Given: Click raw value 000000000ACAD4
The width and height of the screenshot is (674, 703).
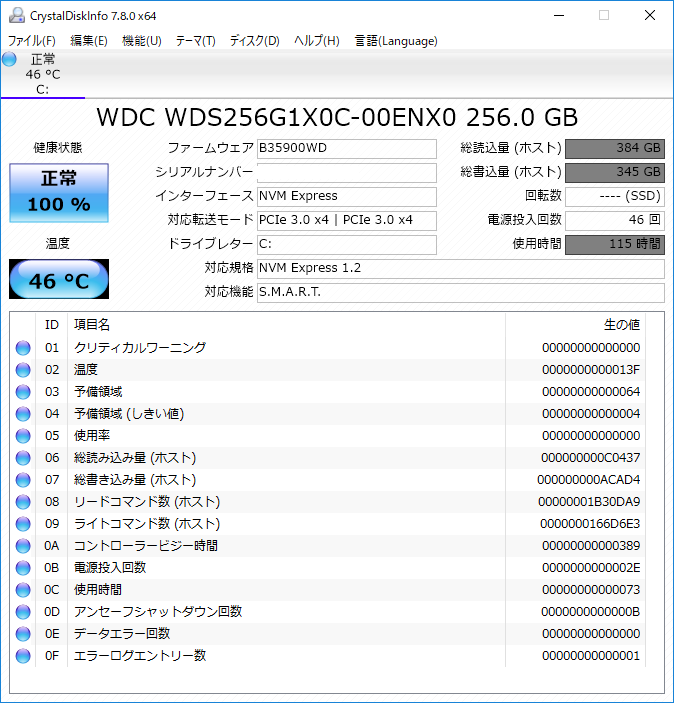Looking at the screenshot, I should [x=588, y=480].
